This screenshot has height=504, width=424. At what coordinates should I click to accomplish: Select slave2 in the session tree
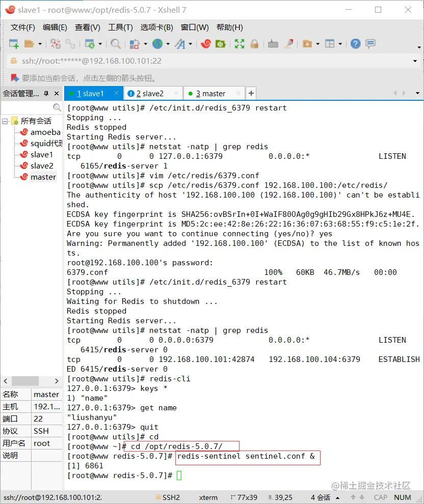pos(42,166)
